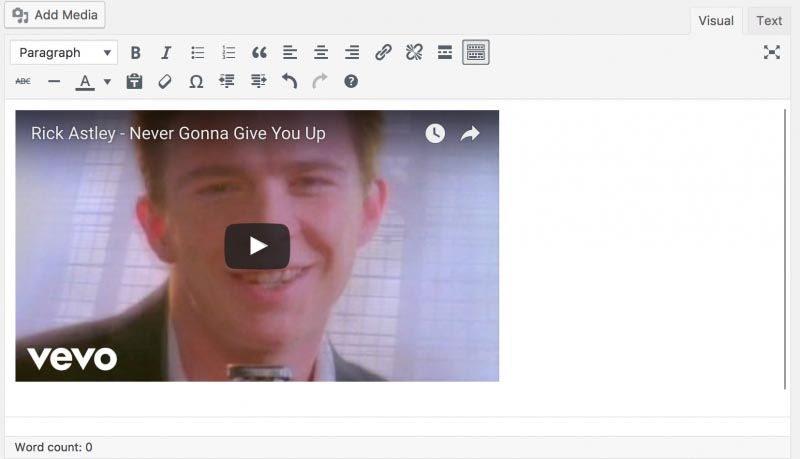
Task: Insert a numbered list
Action: pyautogui.click(x=228, y=53)
